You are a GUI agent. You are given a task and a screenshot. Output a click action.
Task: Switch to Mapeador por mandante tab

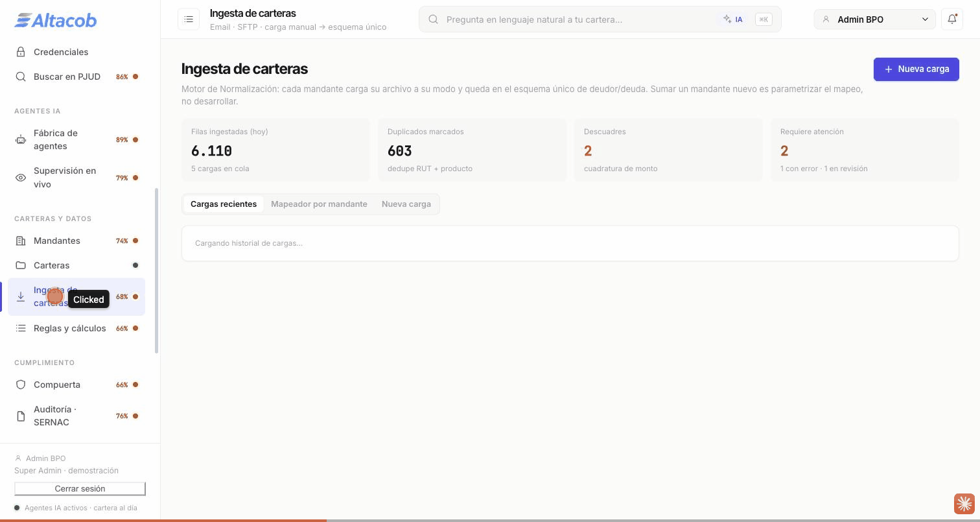point(319,204)
